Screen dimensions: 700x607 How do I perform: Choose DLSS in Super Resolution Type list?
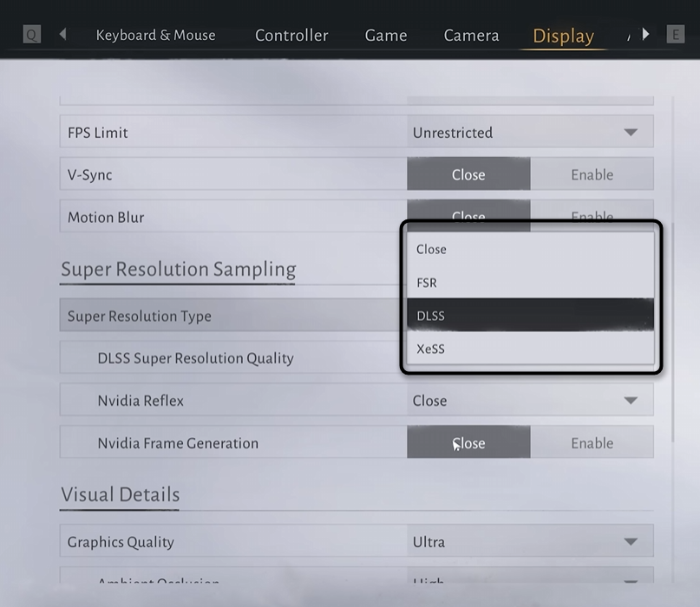click(x=530, y=315)
